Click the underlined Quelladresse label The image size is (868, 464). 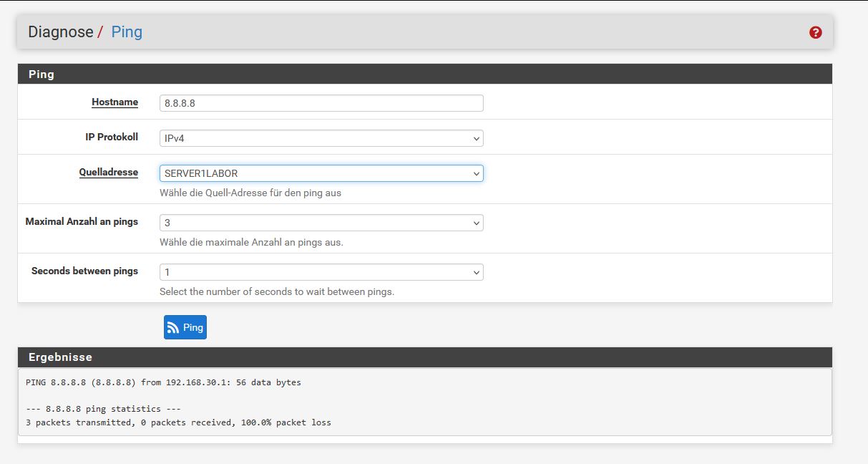tap(108, 172)
